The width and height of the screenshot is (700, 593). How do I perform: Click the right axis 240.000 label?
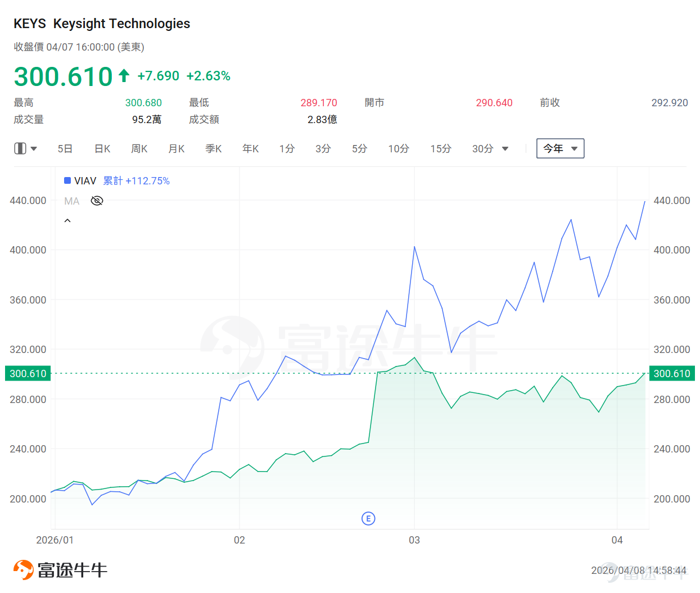(672, 449)
